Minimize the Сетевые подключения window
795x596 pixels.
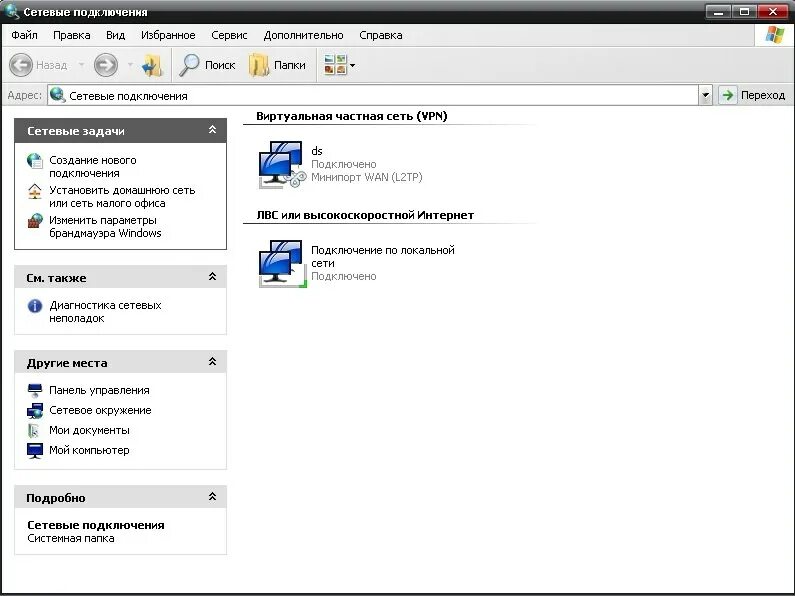[718, 11]
